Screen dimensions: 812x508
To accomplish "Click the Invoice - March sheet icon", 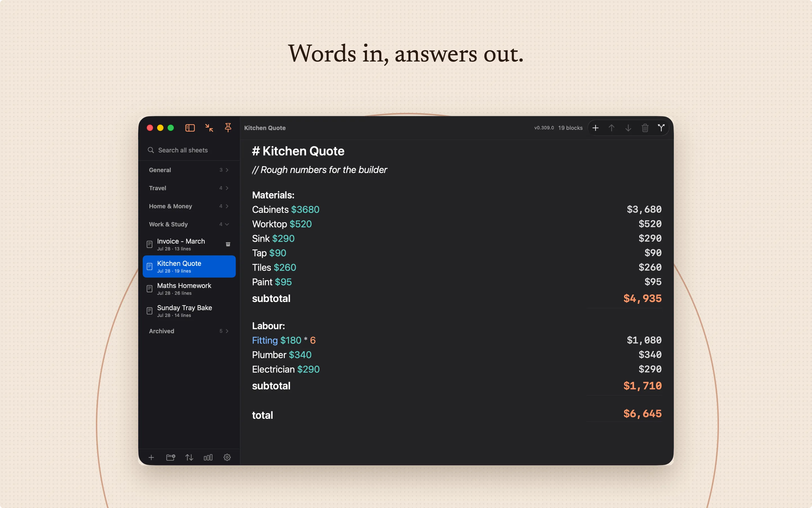I will pos(150,244).
